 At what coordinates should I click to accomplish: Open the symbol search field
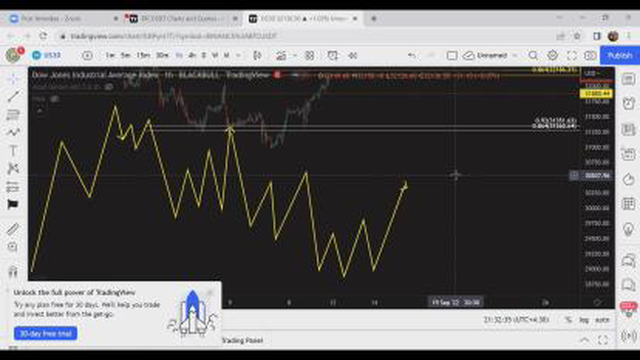point(47,55)
